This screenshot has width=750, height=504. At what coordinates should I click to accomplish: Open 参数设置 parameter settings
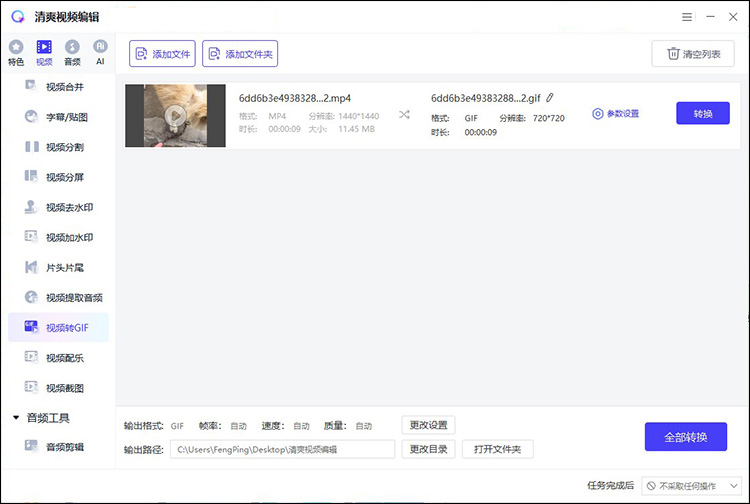[x=616, y=114]
